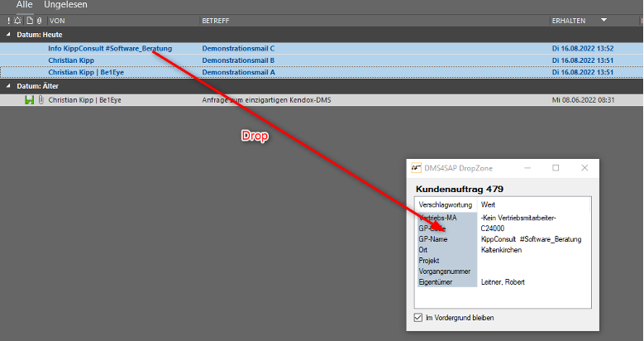
Task: Maximize the DMS4SAP DropZone window
Action: [x=556, y=168]
